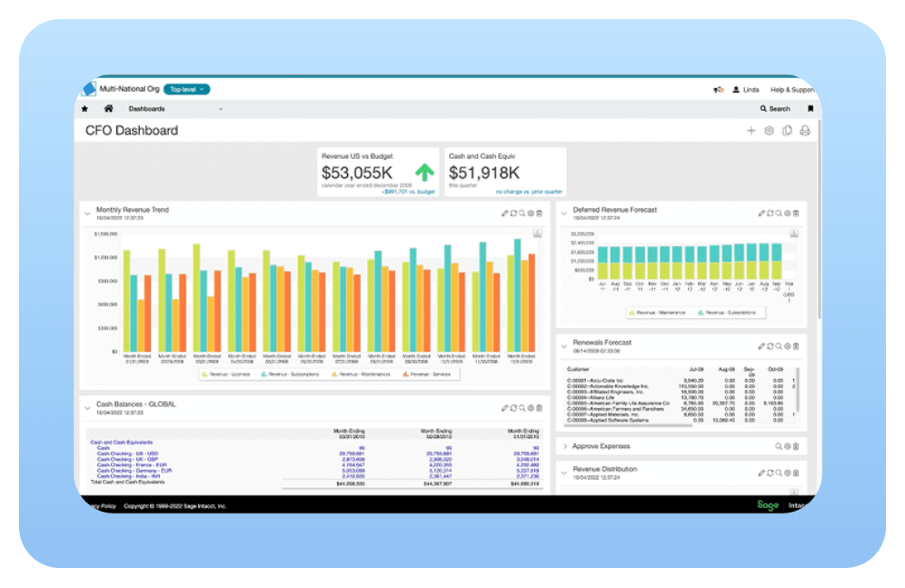The image size is (905, 588).
Task: Click the favorites star icon in navigation bar
Action: 85,108
